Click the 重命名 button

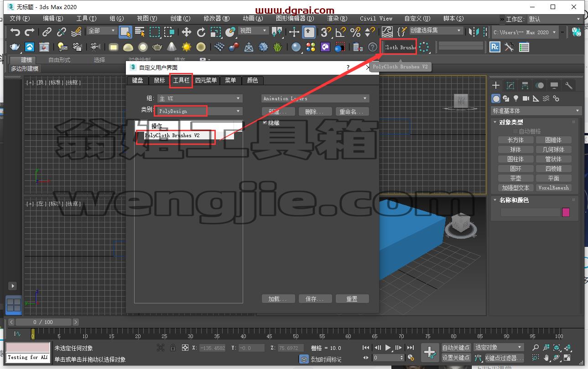[352, 112]
